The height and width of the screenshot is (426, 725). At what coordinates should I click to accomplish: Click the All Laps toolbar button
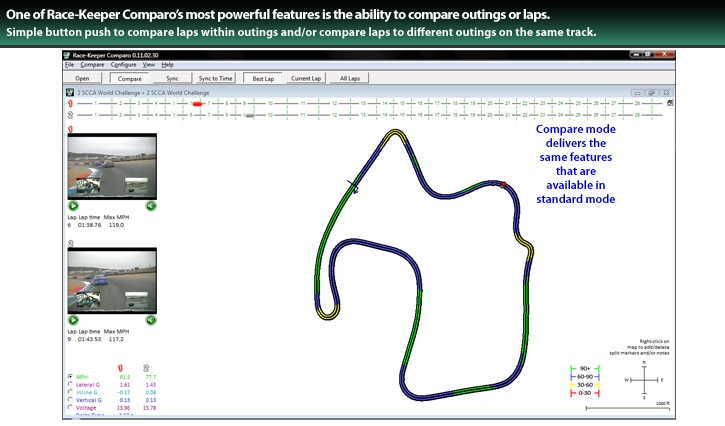pos(350,77)
